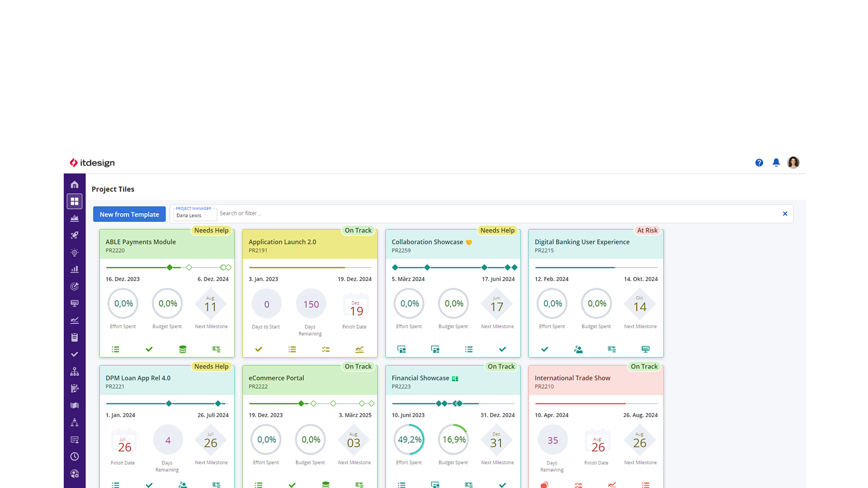Click the notification bell icon top right
Screen dimensions: 868x488
point(776,163)
